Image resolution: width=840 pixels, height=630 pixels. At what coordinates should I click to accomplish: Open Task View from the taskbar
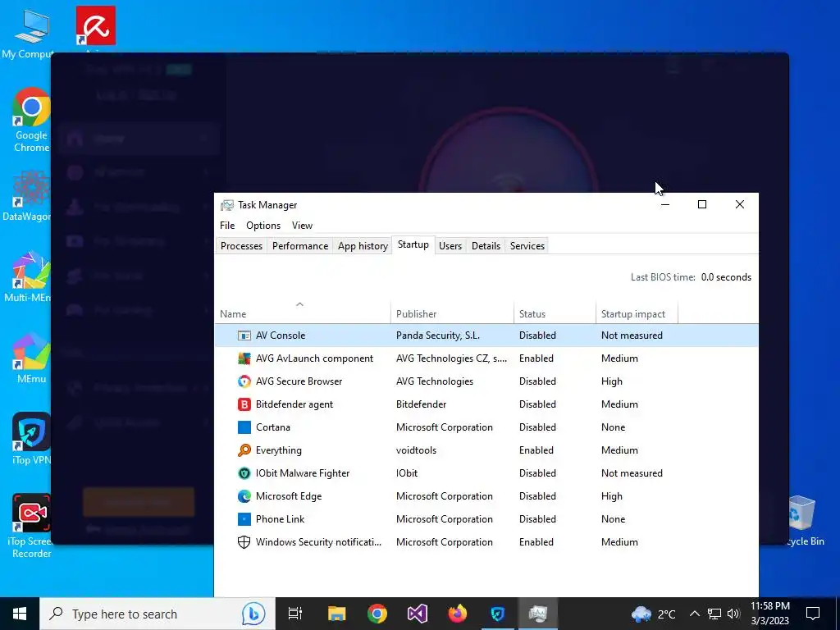click(x=295, y=614)
